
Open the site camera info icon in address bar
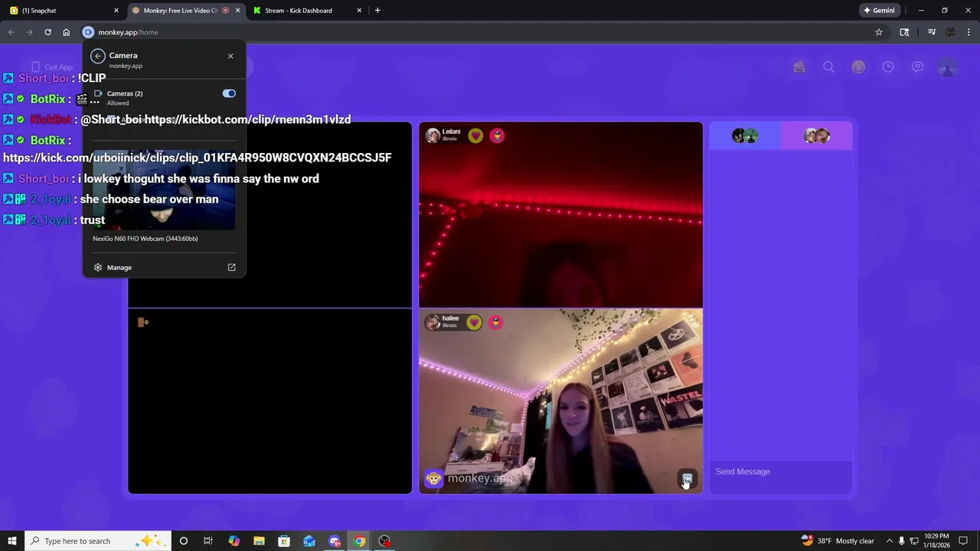pyautogui.click(x=88, y=32)
